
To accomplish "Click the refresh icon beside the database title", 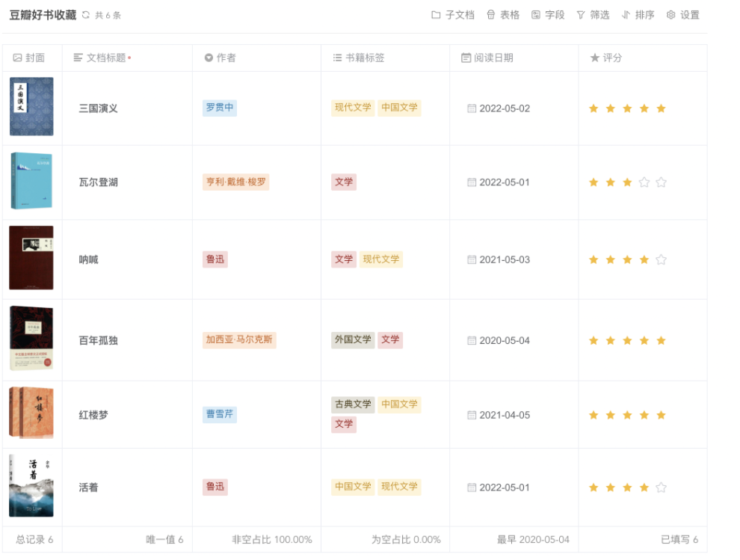I will 86,15.
